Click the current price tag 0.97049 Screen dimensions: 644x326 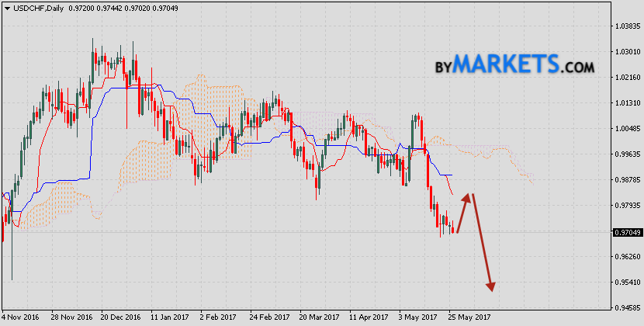click(x=625, y=232)
